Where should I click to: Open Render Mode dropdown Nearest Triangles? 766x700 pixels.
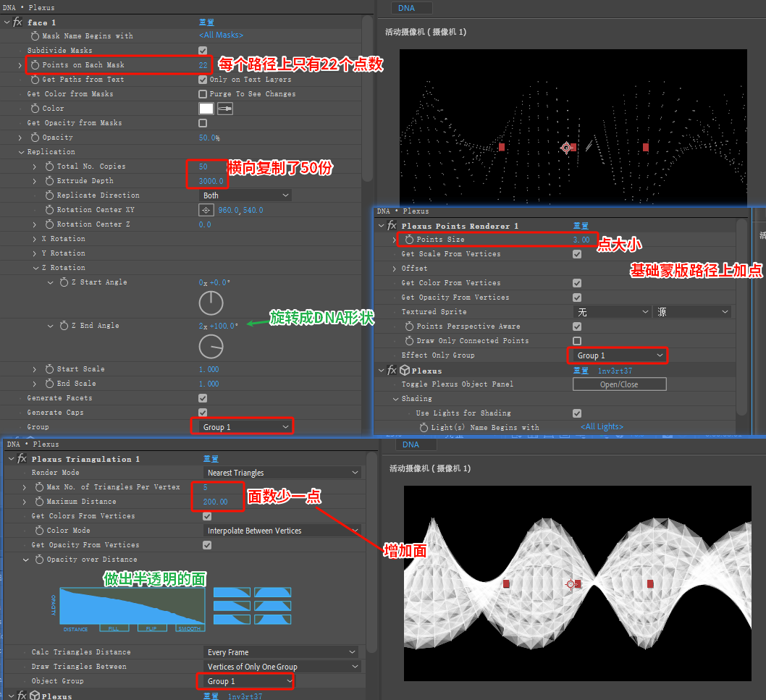pos(282,473)
